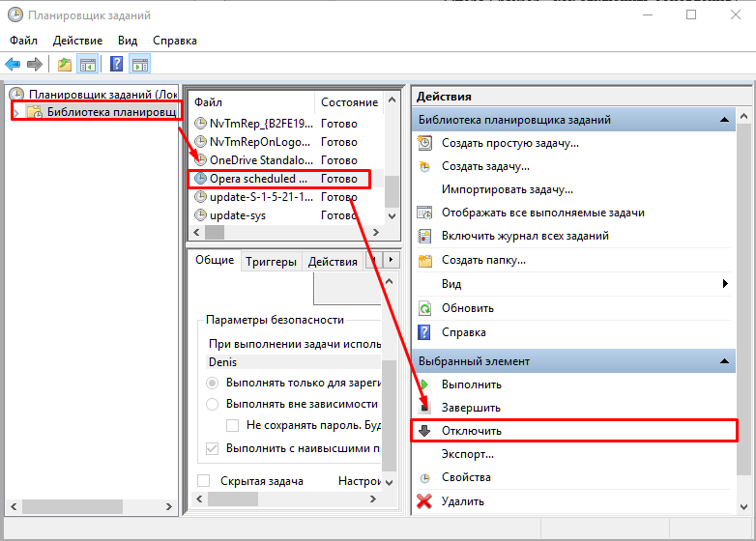Open the Help toolbar question-mark icon

[117, 64]
